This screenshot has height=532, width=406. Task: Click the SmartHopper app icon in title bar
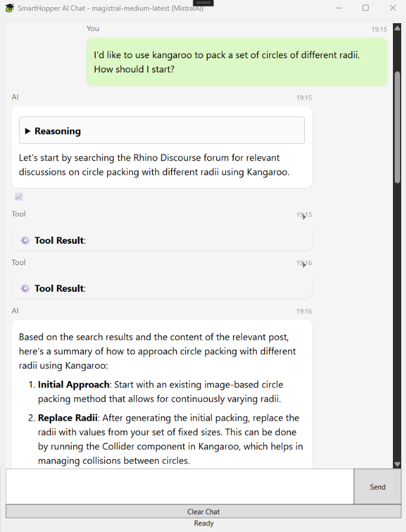(9, 8)
